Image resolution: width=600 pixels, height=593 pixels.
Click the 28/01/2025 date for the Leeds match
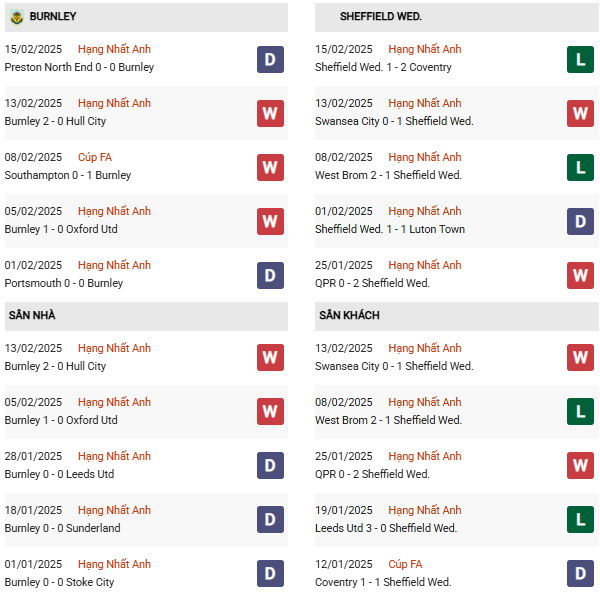[x=33, y=456]
